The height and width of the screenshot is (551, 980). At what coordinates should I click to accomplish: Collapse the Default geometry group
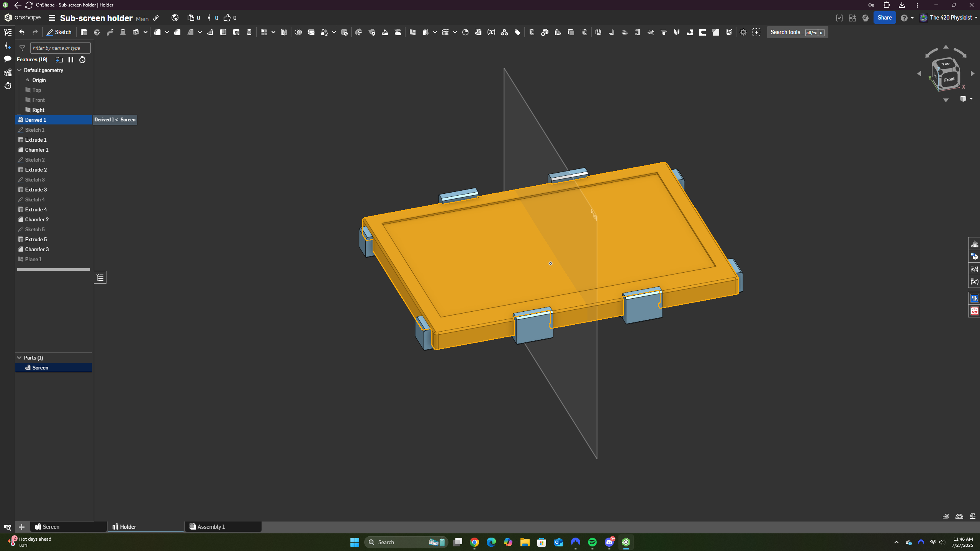coord(19,70)
